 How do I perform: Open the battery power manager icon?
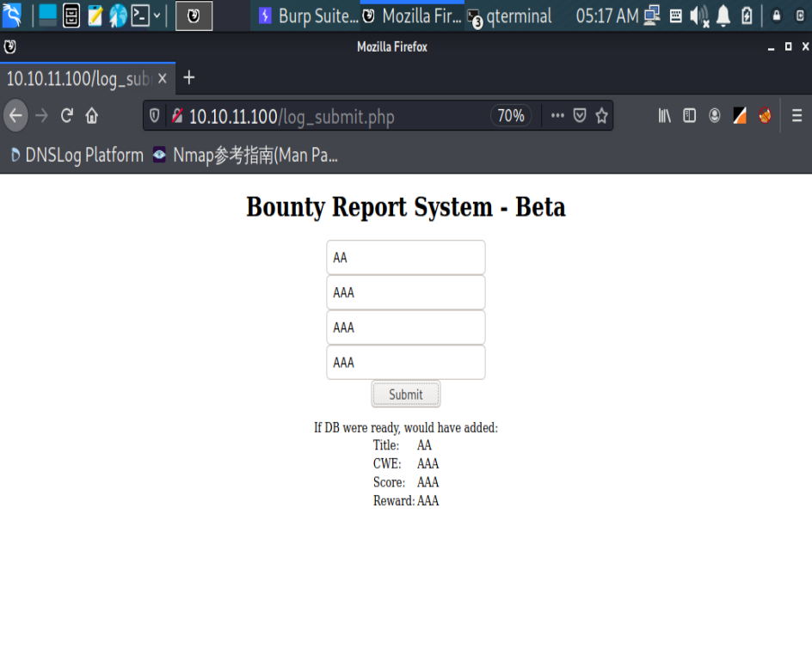[747, 16]
